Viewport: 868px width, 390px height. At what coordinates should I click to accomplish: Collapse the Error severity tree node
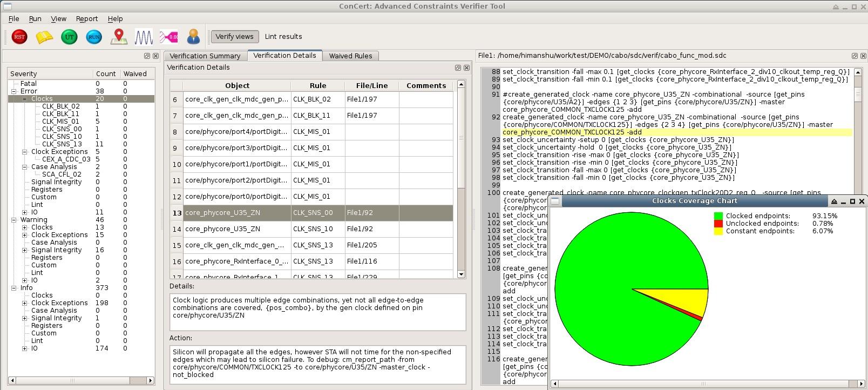pos(14,91)
